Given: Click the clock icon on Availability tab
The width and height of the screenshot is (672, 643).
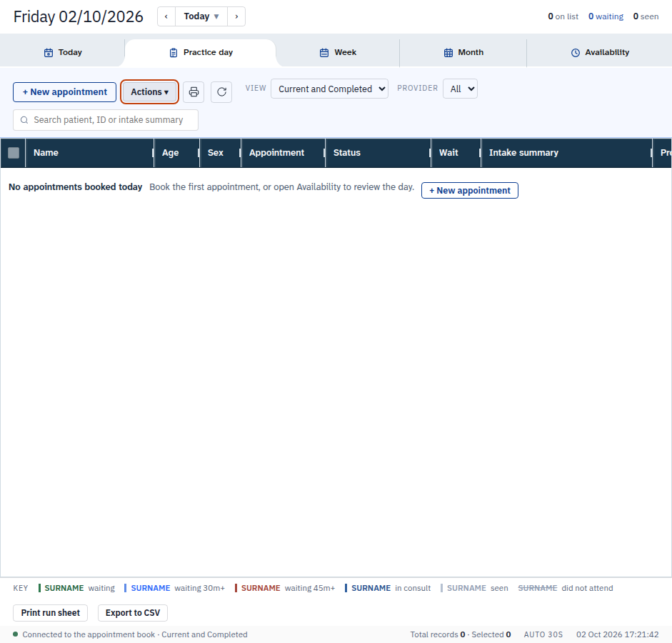Looking at the screenshot, I should click(x=575, y=52).
